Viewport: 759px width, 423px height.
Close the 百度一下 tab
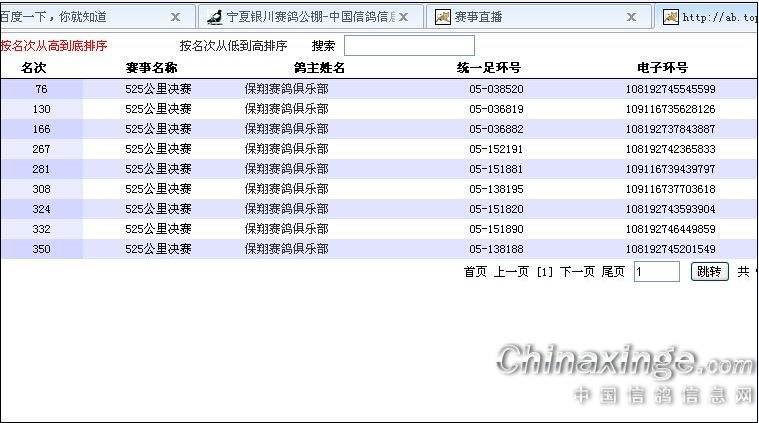click(176, 17)
